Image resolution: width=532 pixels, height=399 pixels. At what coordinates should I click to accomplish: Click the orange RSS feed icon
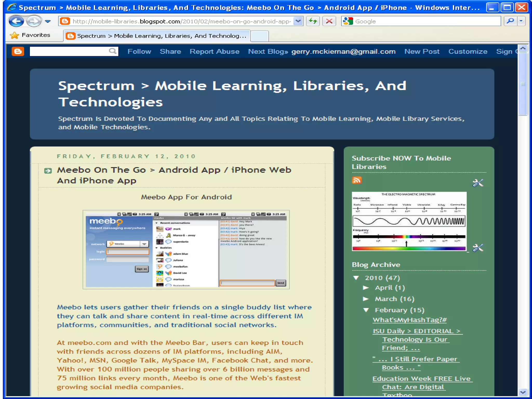coord(357,180)
